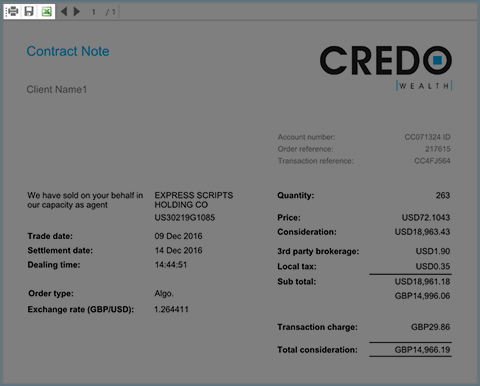Click the '/ 1' total pages label
The image size is (480, 386).
tap(111, 12)
